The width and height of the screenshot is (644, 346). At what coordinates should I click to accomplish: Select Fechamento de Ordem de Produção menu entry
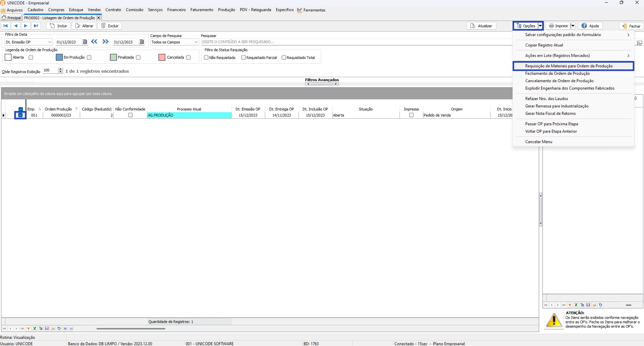(x=557, y=73)
